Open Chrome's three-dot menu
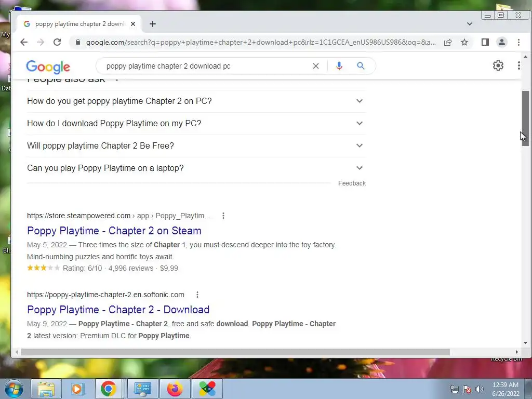The image size is (532, 399). pyautogui.click(x=519, y=42)
